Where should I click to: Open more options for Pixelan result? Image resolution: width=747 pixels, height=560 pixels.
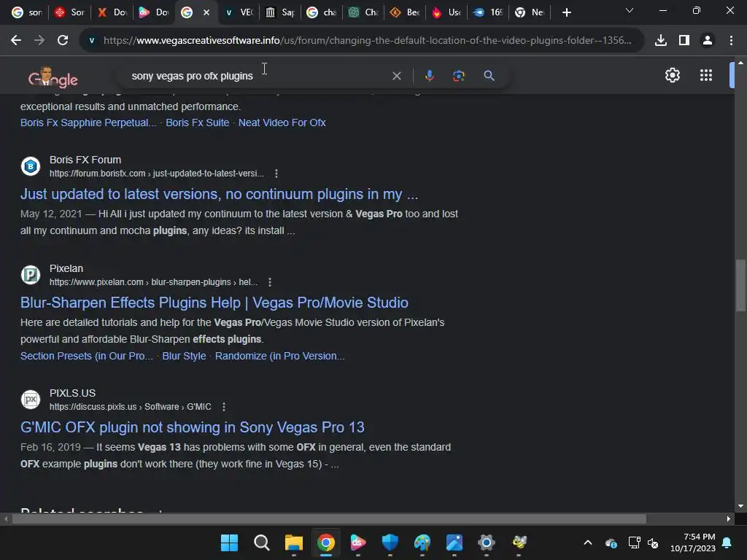click(x=270, y=282)
